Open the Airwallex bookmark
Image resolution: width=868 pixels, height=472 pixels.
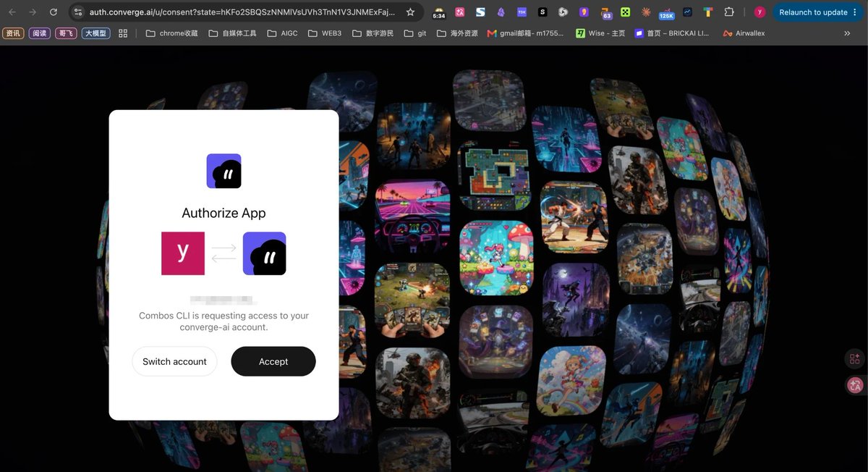coord(744,33)
